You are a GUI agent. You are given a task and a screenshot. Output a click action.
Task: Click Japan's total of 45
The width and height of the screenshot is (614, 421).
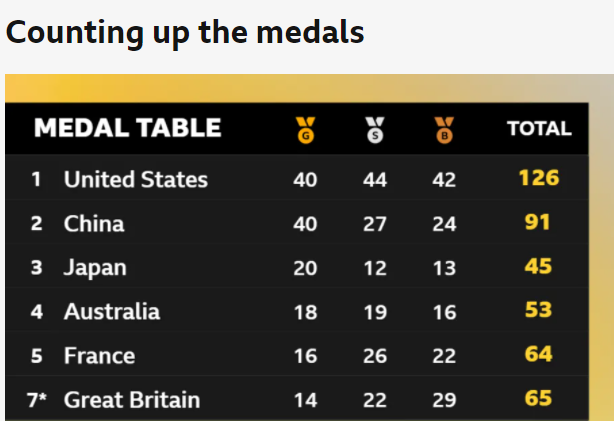[x=538, y=266]
